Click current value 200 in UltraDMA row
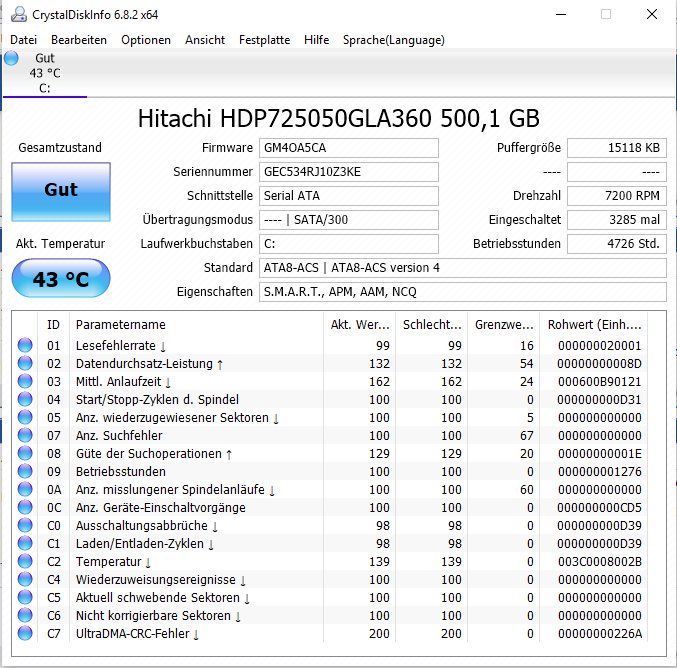Viewport: 677px width, 668px height. (380, 633)
